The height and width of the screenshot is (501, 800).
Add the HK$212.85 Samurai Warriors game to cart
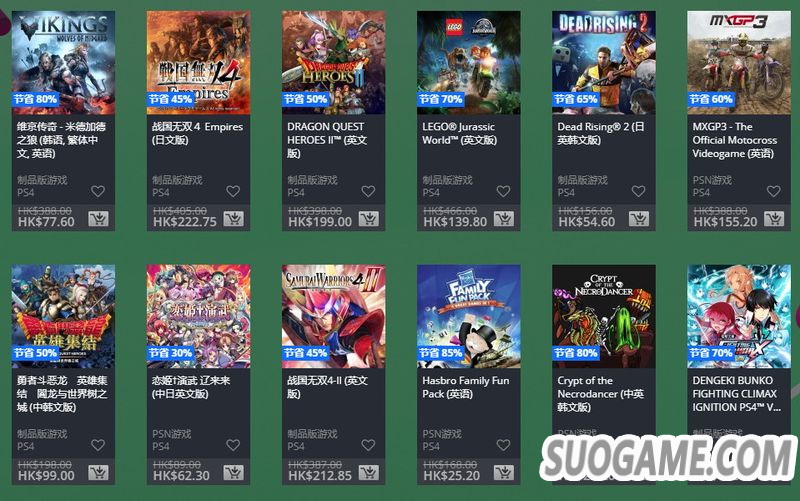[368, 473]
